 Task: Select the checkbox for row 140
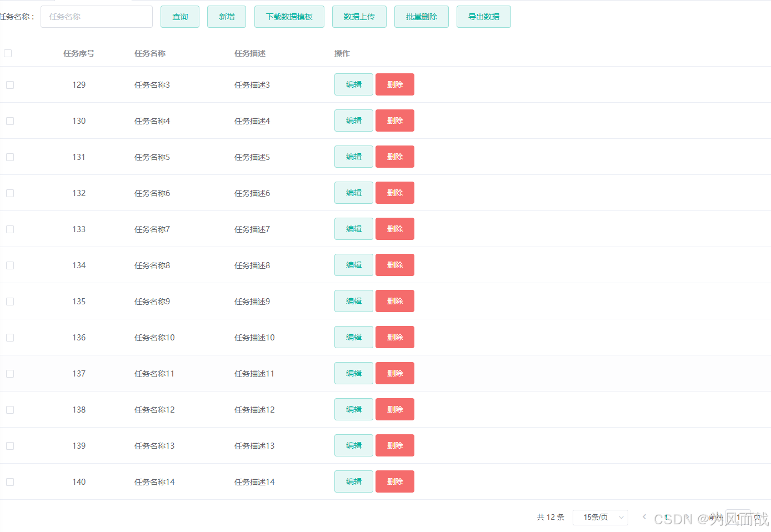coord(9,481)
